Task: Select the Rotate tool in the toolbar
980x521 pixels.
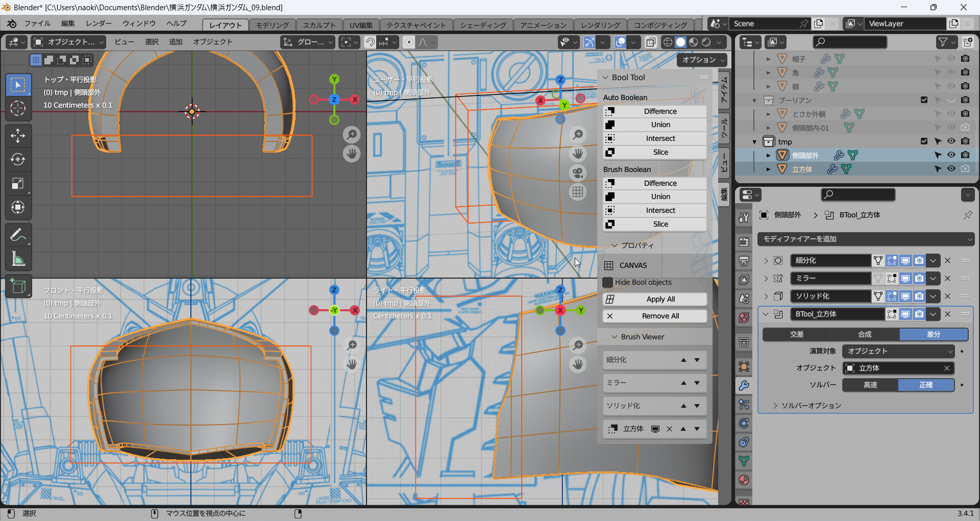Action: 18,160
